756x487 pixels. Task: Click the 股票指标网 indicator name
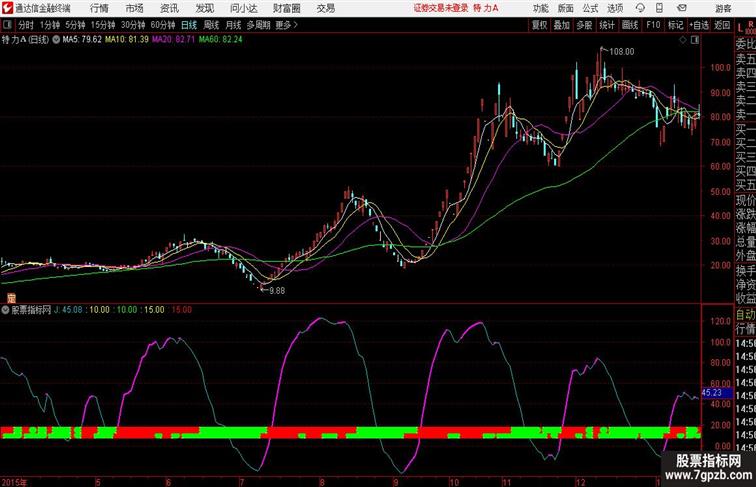point(31,310)
